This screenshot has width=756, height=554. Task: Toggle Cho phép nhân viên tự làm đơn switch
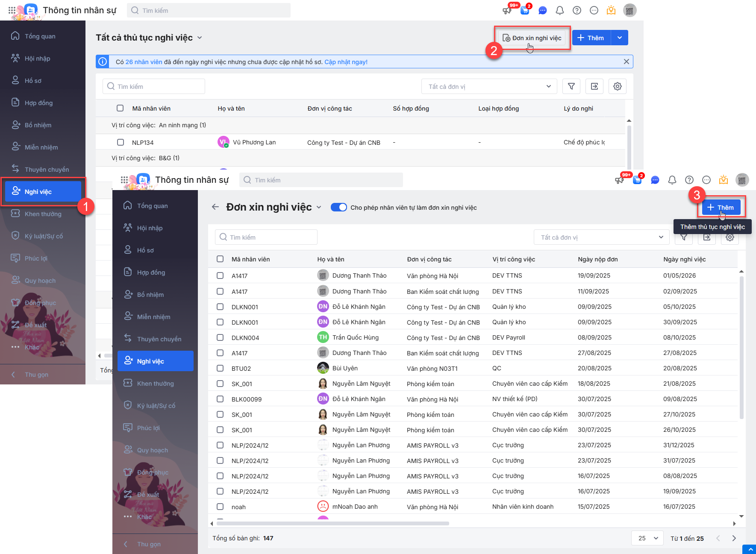(339, 207)
